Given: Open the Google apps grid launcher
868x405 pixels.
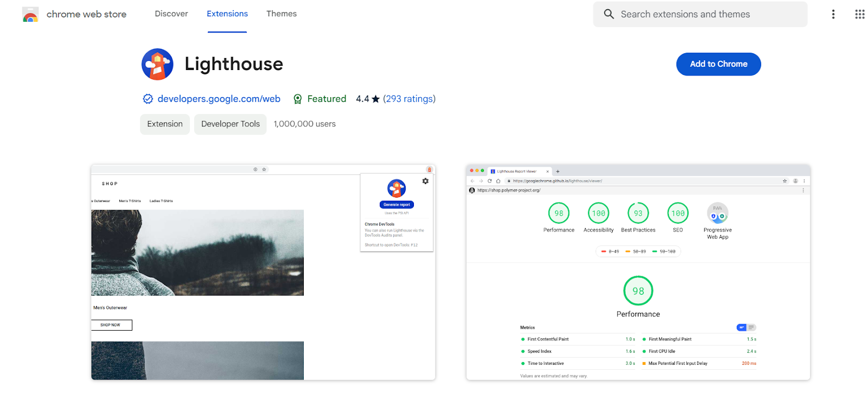Looking at the screenshot, I should tap(860, 14).
